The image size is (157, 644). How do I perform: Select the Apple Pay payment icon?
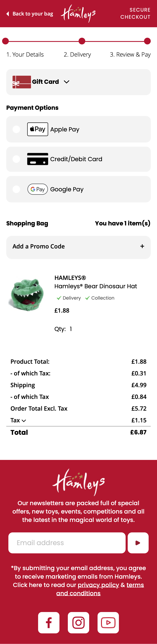(38, 129)
